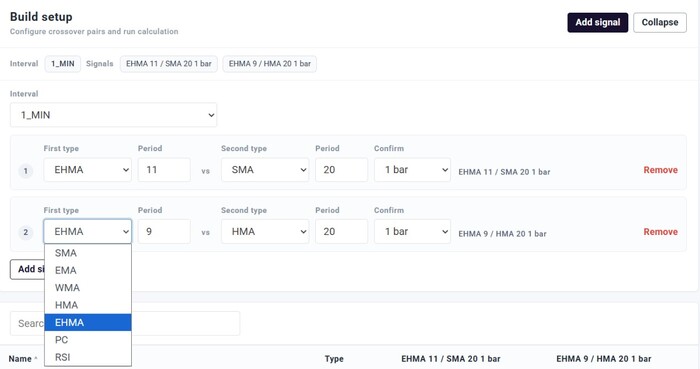Choose WMA from the dropdown list
The image size is (700, 369).
[88, 288]
